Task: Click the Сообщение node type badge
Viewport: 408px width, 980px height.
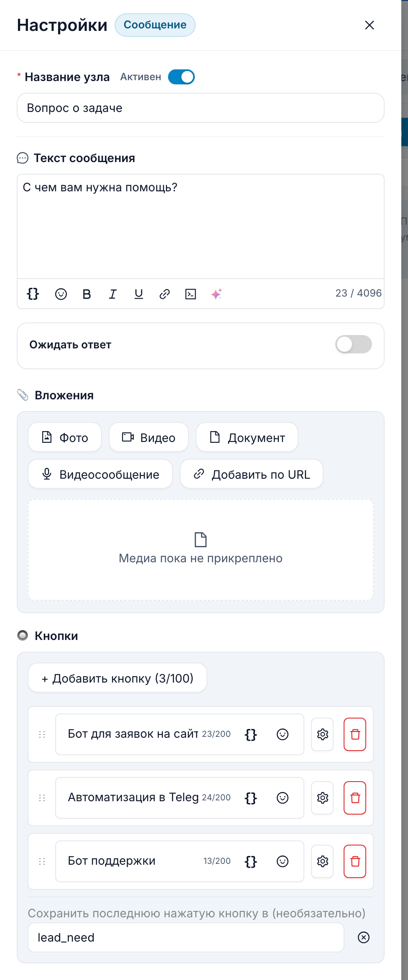Action: pos(155,25)
